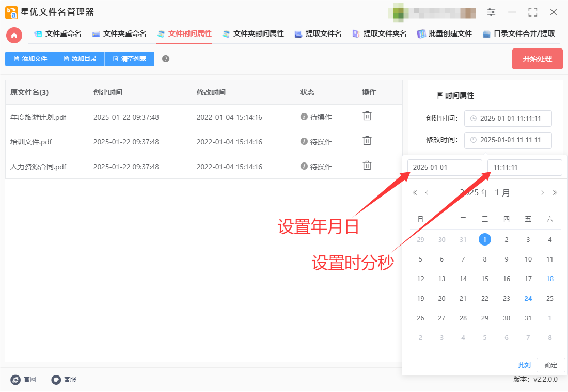
Task: Jump to next year with double right arrow
Action: tap(555, 192)
